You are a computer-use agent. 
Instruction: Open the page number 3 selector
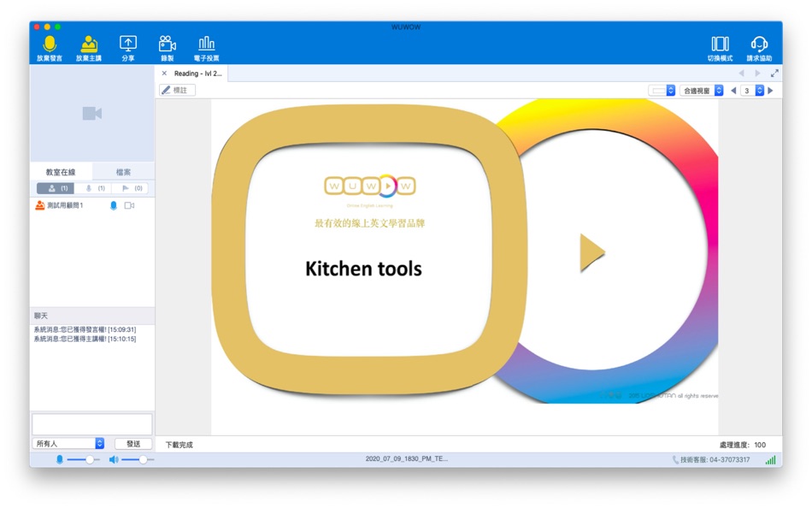click(752, 91)
